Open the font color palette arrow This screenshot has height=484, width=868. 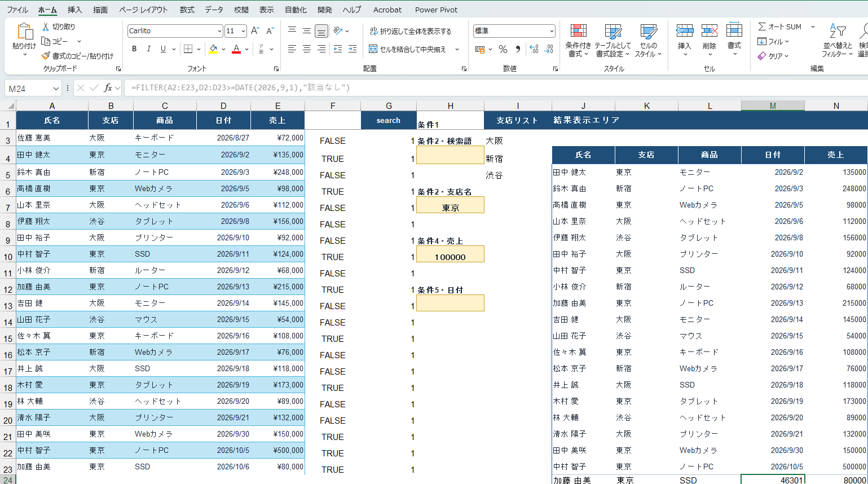[x=247, y=49]
